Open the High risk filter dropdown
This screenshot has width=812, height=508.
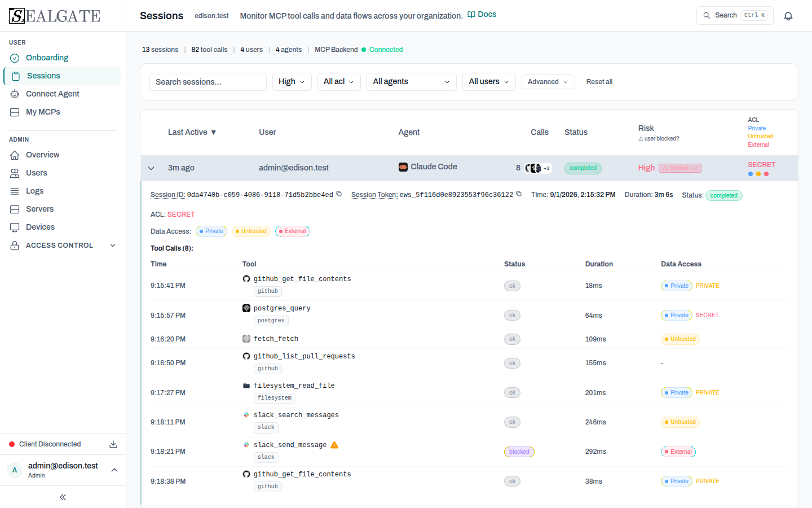[292, 82]
